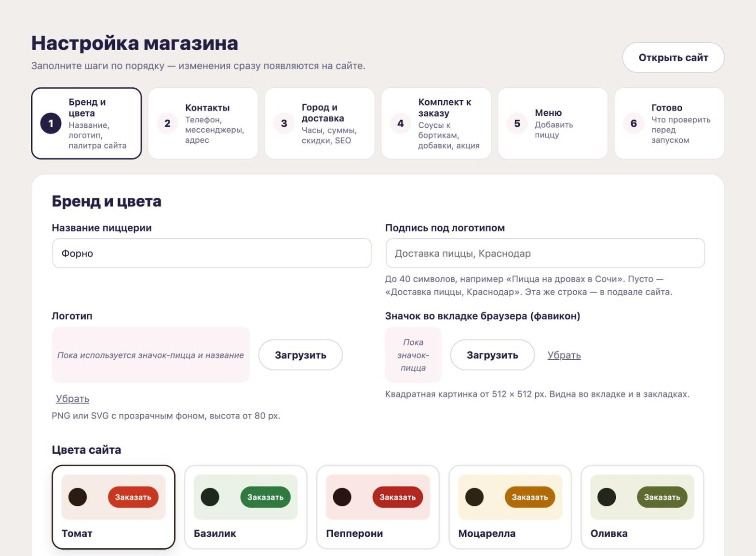Jump to step 5 'Меню'
This screenshot has height=556, width=756.
point(553,123)
